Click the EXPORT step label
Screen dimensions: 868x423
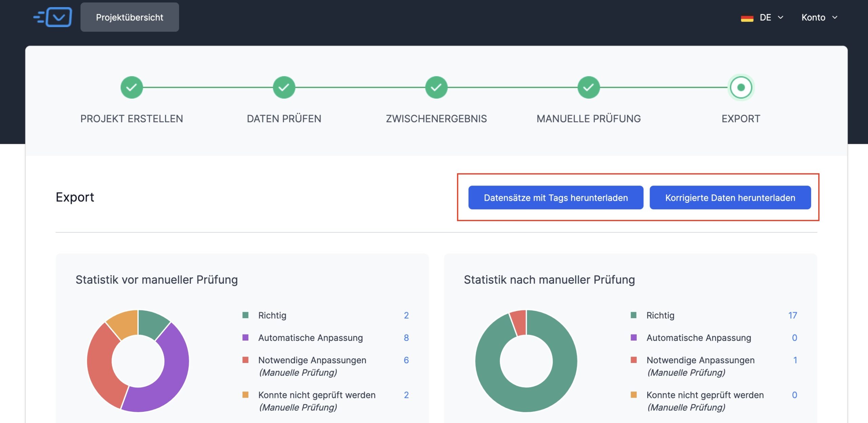(741, 119)
